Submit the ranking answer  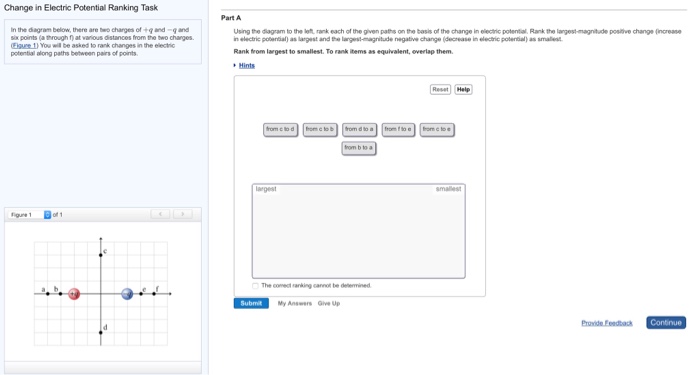coord(251,303)
